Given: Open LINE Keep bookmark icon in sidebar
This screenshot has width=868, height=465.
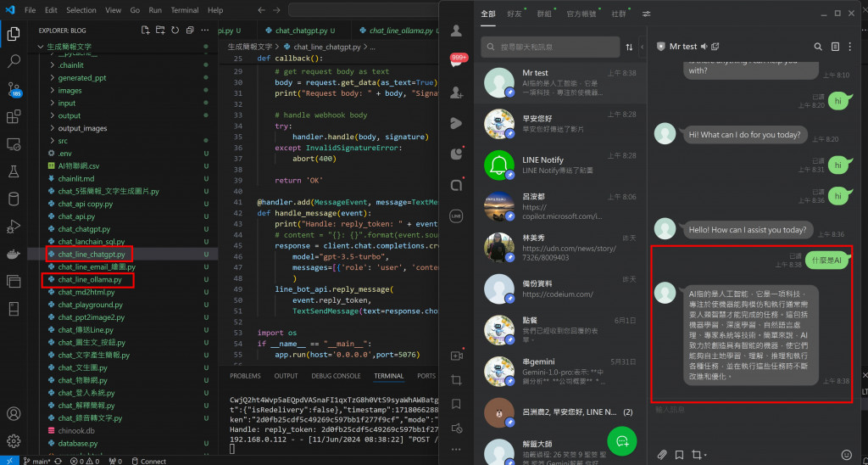Looking at the screenshot, I should 456,404.
